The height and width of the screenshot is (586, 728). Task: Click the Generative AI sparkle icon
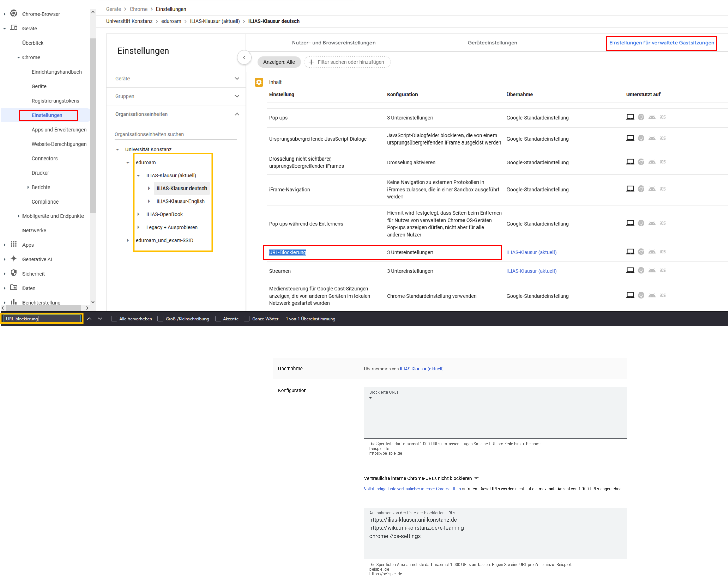[14, 259]
